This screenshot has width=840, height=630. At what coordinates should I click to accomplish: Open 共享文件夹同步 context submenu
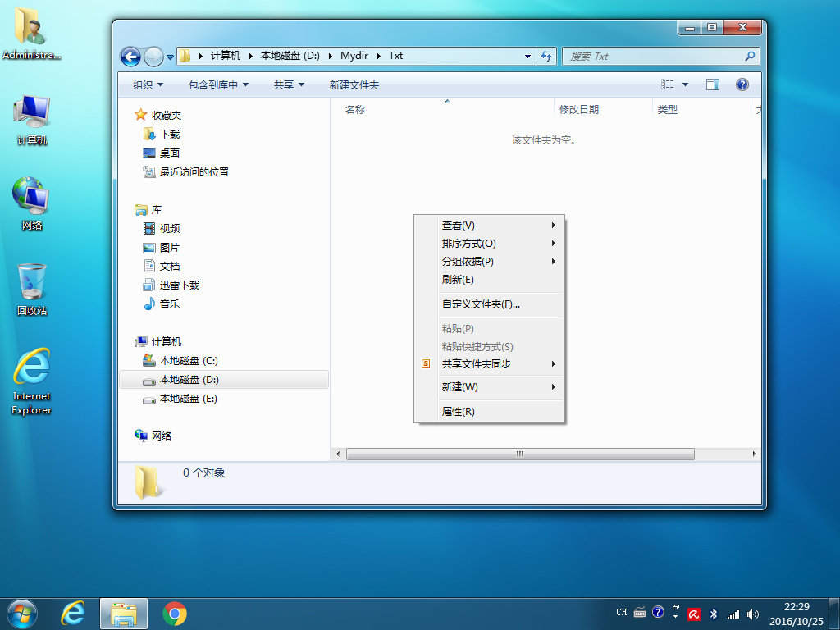tap(489, 363)
